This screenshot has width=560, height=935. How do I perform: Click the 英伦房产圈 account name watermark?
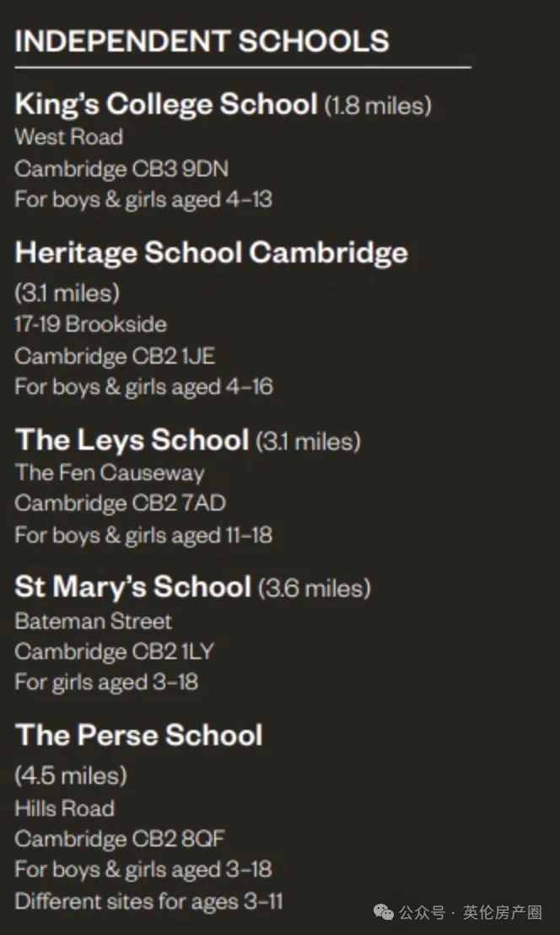point(502,912)
